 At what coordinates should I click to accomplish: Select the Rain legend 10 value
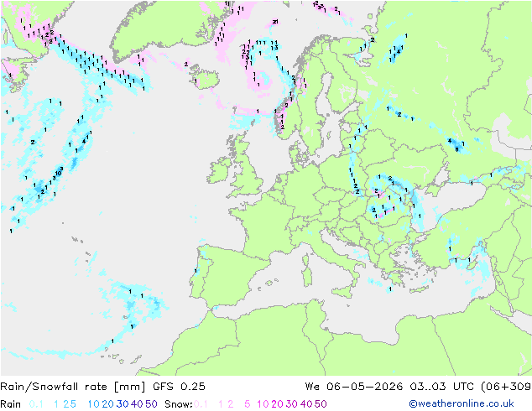pyautogui.click(x=94, y=404)
